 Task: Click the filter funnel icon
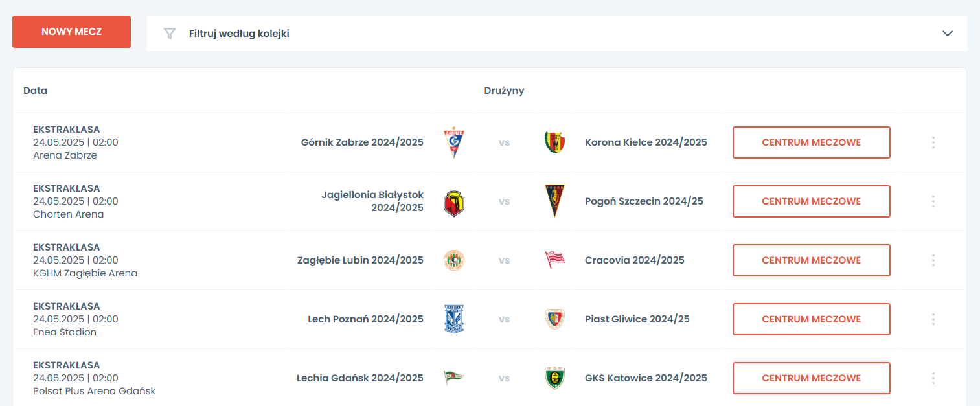pyautogui.click(x=170, y=34)
